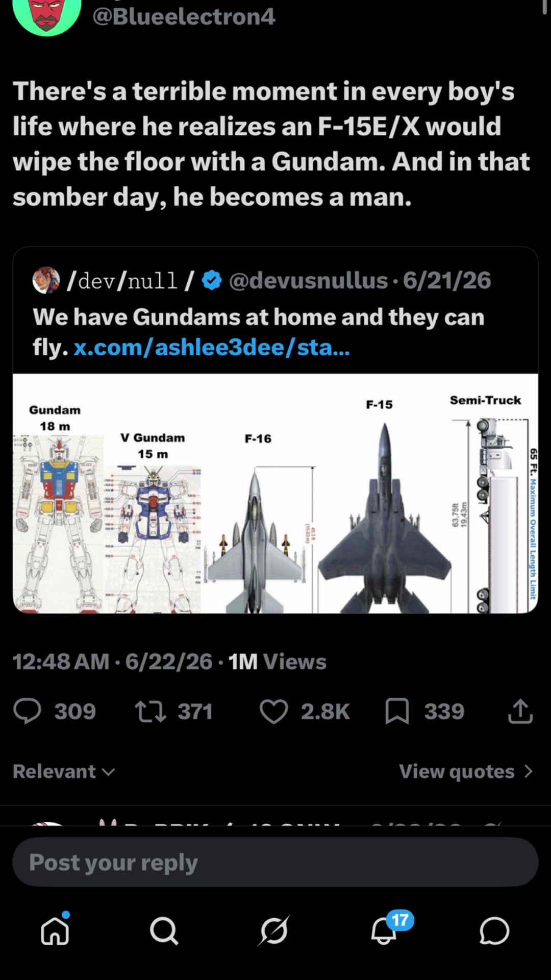Open the messages chat bubble icon
Image resolution: width=551 pixels, height=980 pixels.
click(494, 931)
